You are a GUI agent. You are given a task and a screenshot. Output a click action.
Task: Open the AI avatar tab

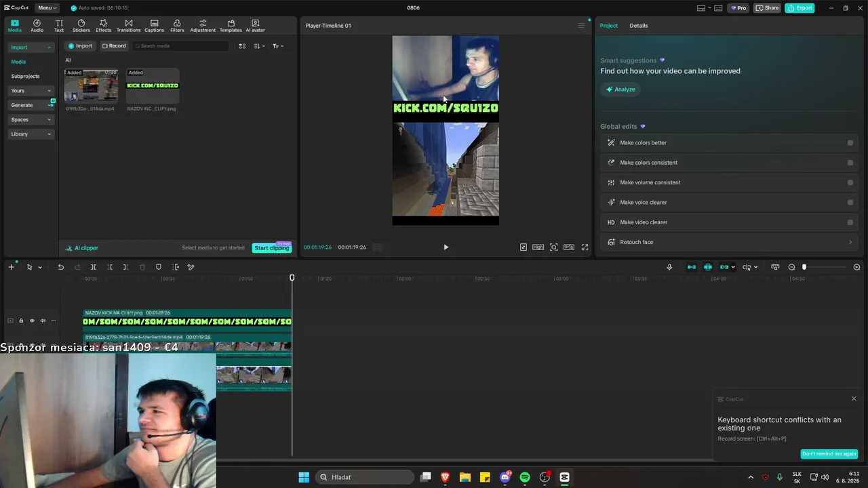[255, 26]
